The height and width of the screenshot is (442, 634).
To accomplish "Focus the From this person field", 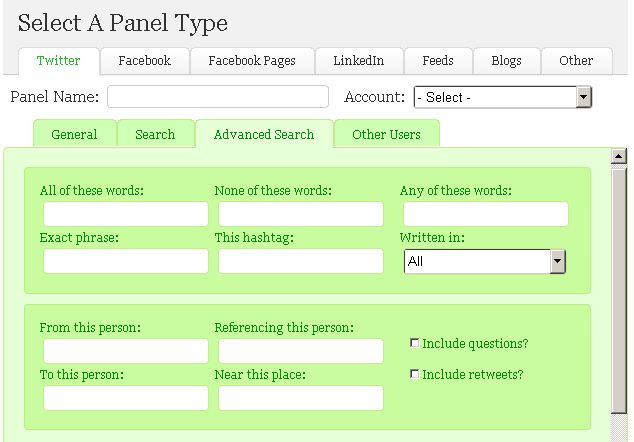I will tap(126, 351).
